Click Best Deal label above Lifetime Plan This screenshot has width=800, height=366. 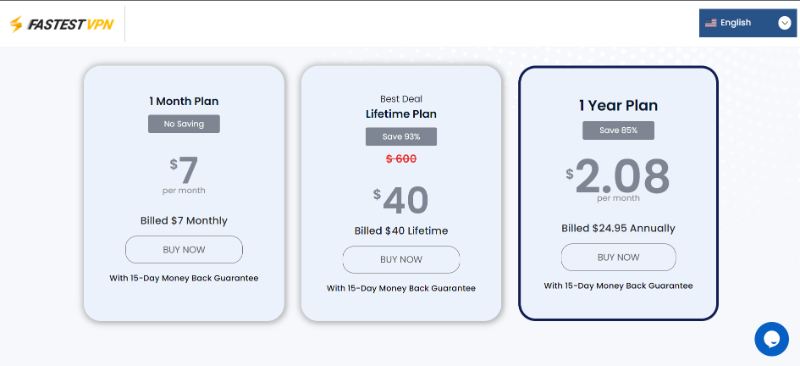(401, 99)
